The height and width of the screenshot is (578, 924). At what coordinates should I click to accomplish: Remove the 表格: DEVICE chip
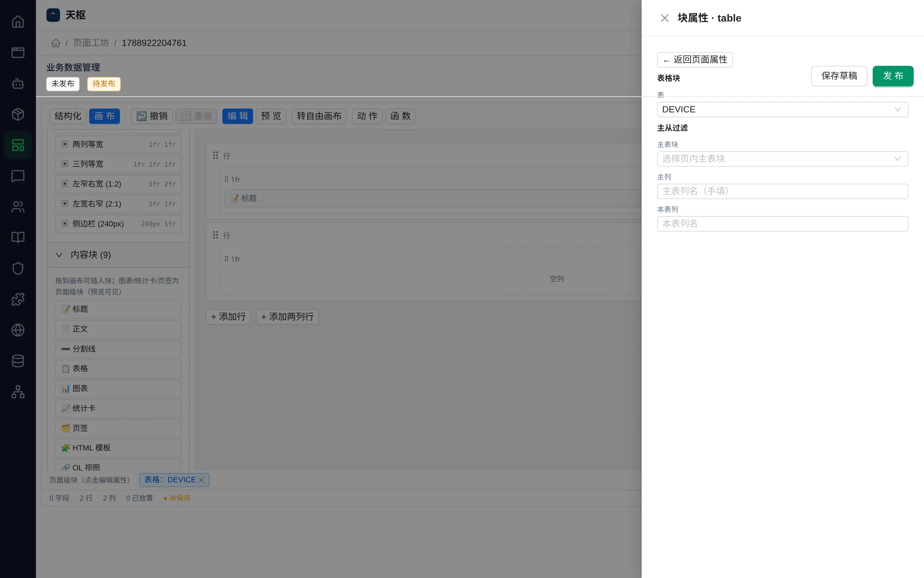(201, 480)
